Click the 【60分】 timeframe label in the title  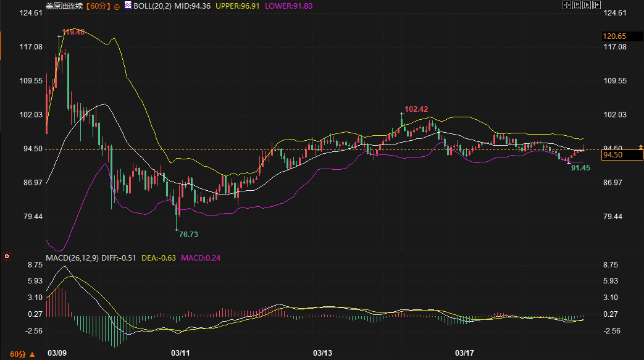(98, 6)
